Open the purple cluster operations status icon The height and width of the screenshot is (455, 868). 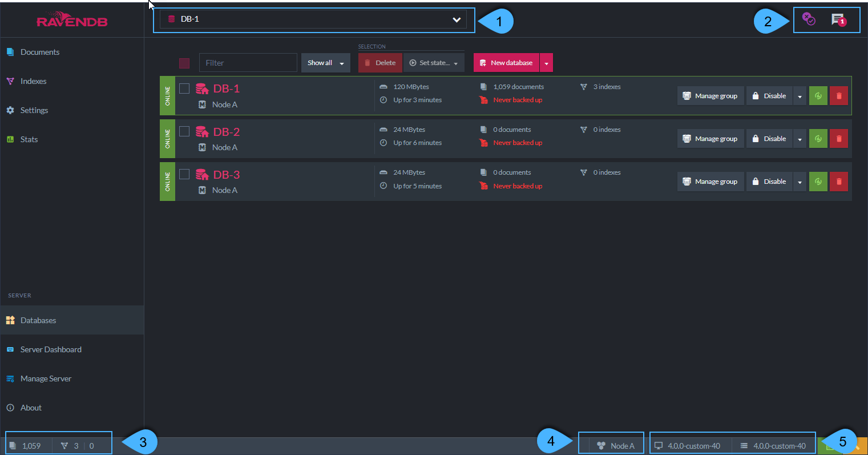click(x=809, y=19)
